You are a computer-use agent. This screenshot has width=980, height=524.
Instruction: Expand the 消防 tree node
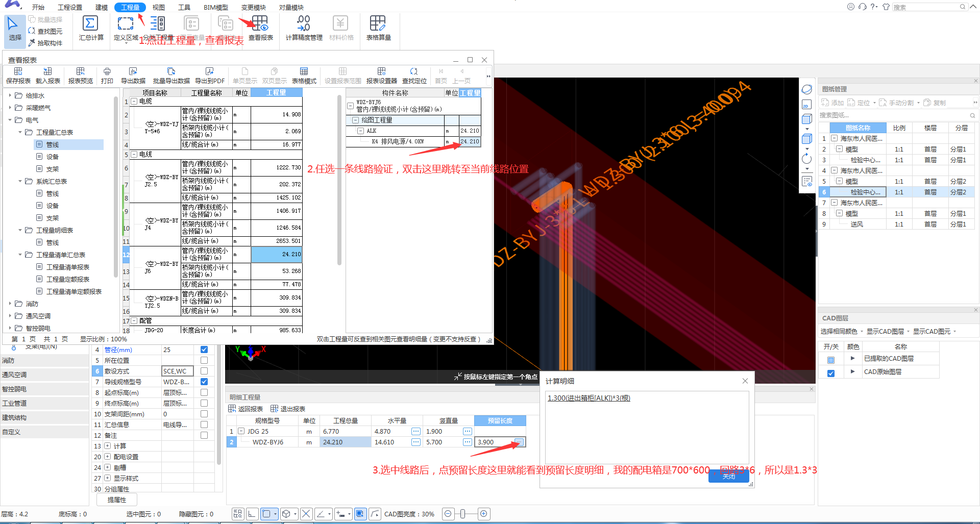[x=10, y=304]
